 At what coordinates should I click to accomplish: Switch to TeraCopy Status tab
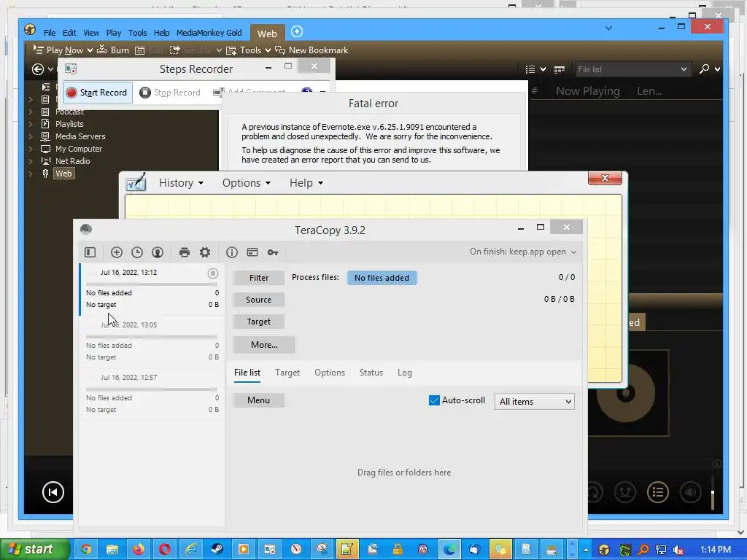tap(371, 373)
